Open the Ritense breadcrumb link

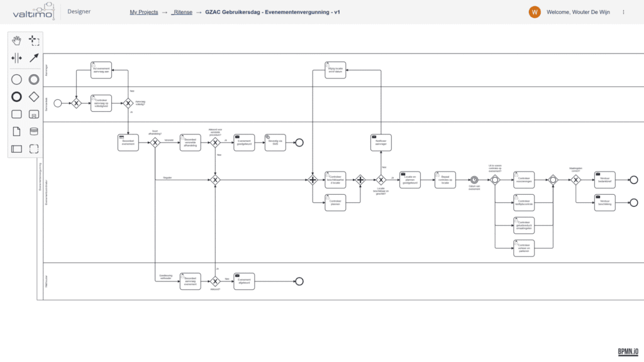click(x=182, y=12)
